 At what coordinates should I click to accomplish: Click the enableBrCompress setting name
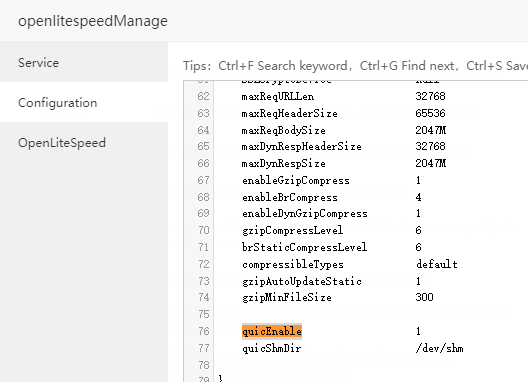click(x=290, y=197)
